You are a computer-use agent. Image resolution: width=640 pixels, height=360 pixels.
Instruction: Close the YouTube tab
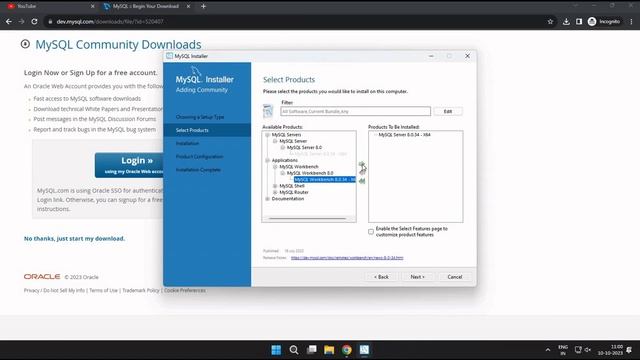[x=92, y=6]
